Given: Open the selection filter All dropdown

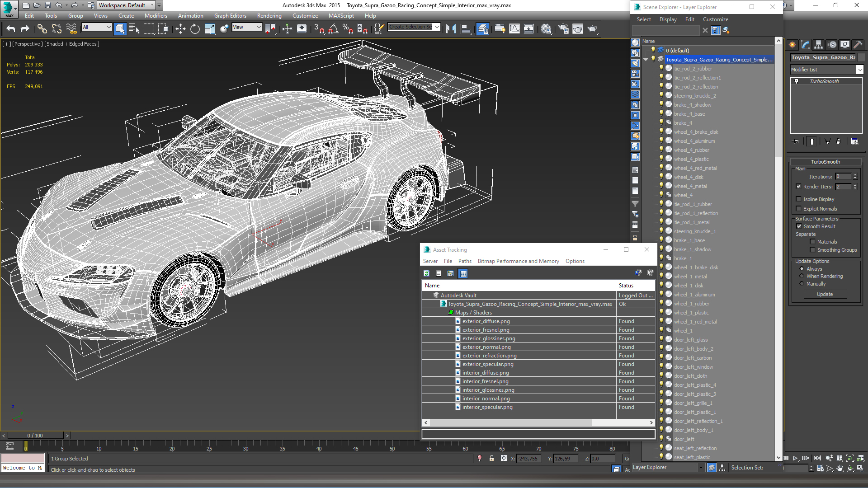Looking at the screenshot, I should pos(108,27).
